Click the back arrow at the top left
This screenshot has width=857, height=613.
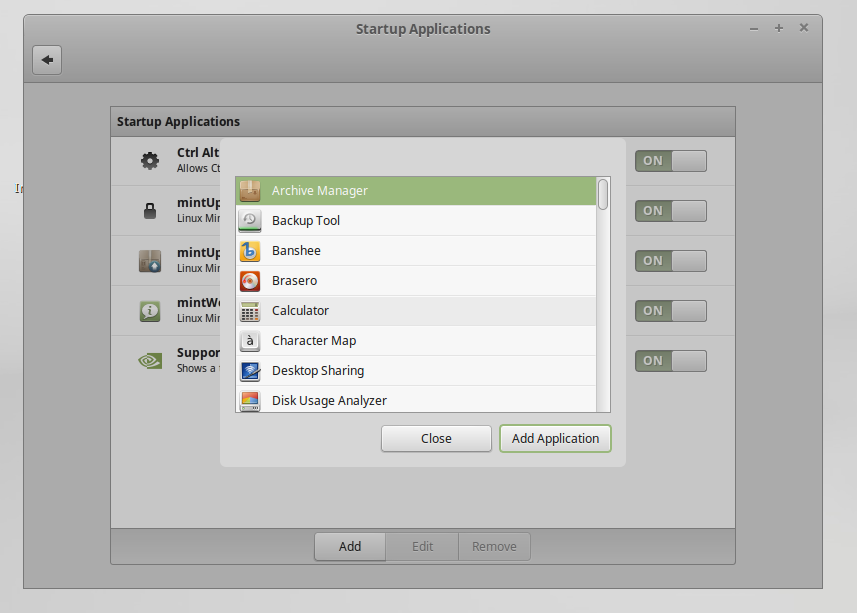(x=46, y=59)
